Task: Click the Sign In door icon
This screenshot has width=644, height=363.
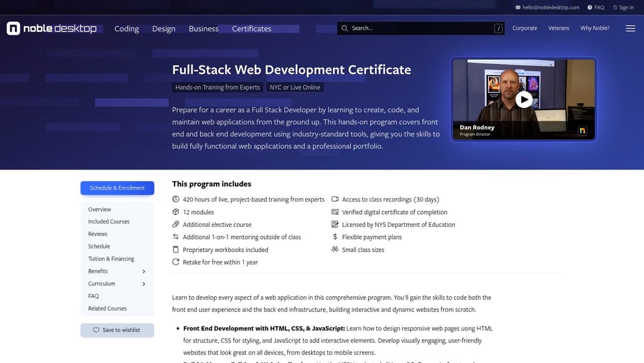Action: coord(614,7)
